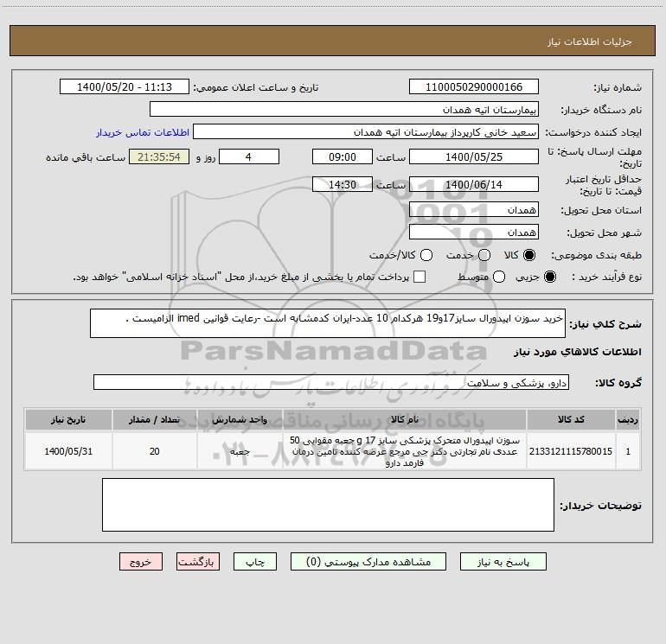This screenshot has width=666, height=644.
Task: Click the price validity date 1400/06/14
Action: [x=474, y=184]
